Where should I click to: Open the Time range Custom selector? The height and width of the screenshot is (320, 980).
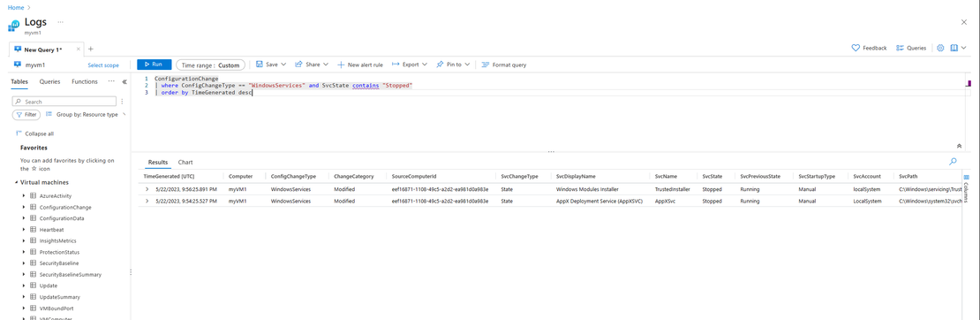[211, 65]
